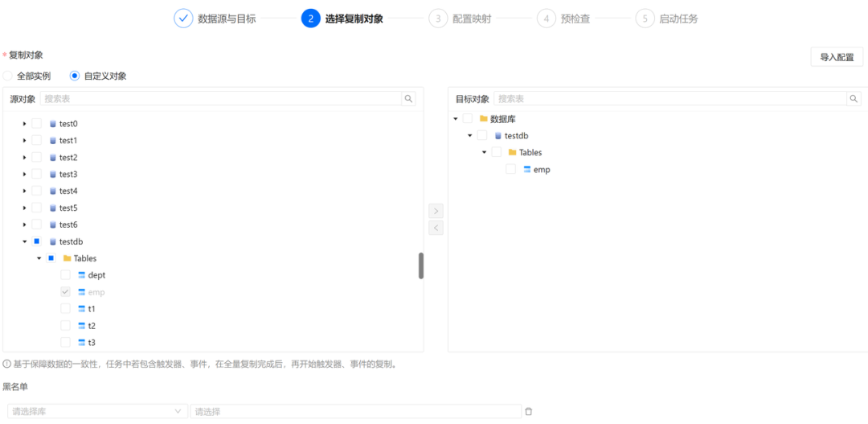
Task: Click move-left arrow between object panels
Action: point(436,228)
